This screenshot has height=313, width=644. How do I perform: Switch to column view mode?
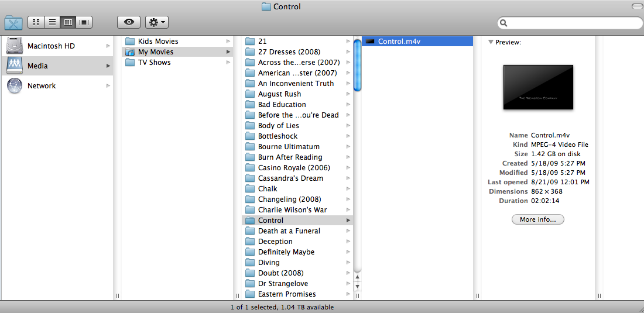coord(68,22)
